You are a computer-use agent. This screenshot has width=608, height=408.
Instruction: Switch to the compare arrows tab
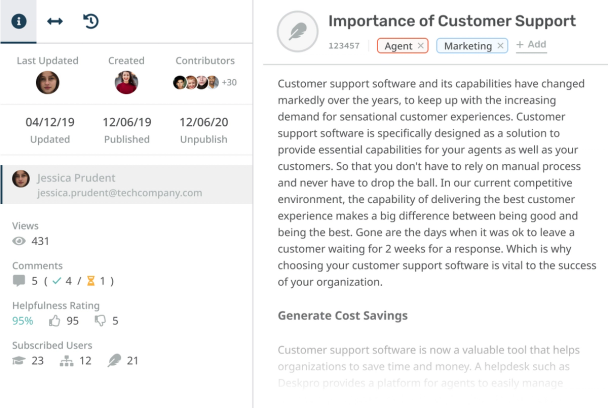pos(55,20)
